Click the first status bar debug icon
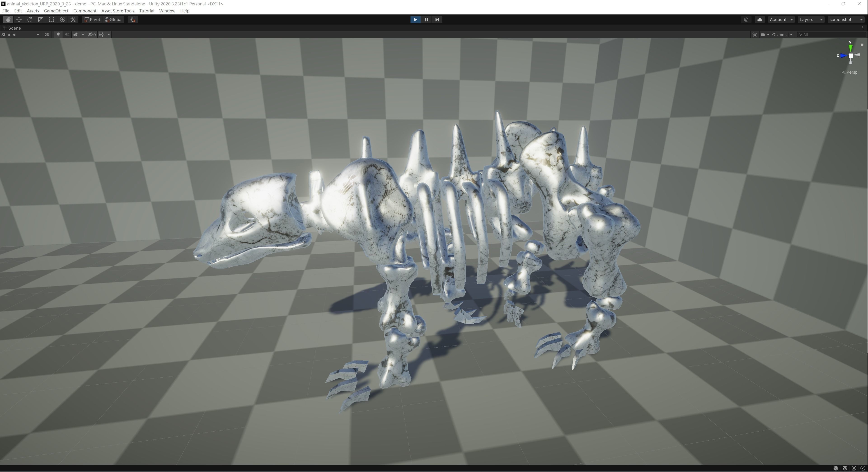This screenshot has height=472, width=868. [836, 468]
